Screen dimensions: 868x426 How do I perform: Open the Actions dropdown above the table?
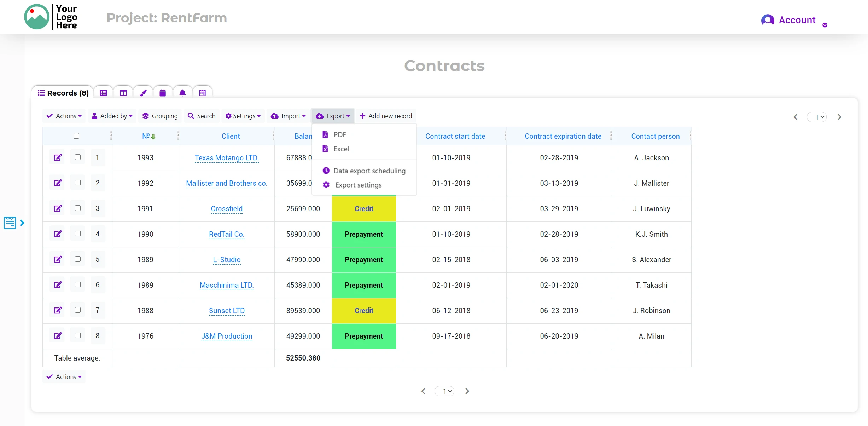click(64, 116)
